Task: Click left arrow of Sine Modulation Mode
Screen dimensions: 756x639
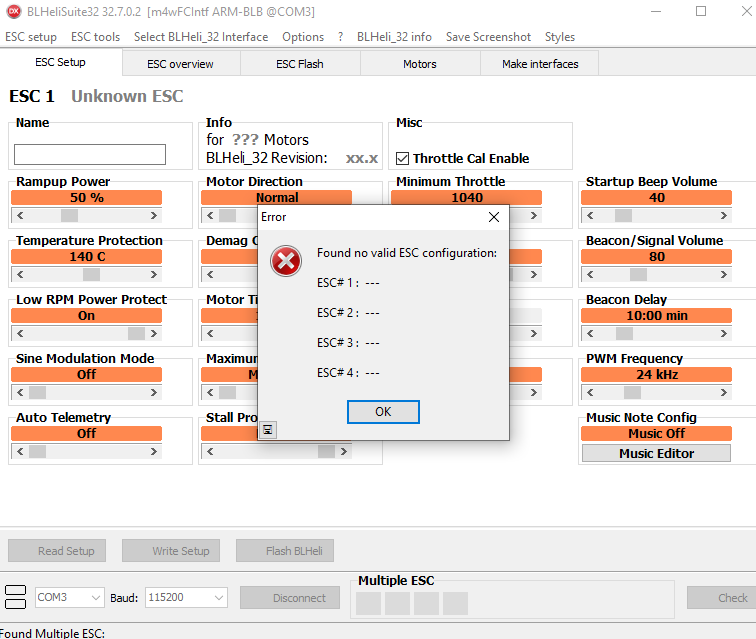Action: tap(20, 393)
